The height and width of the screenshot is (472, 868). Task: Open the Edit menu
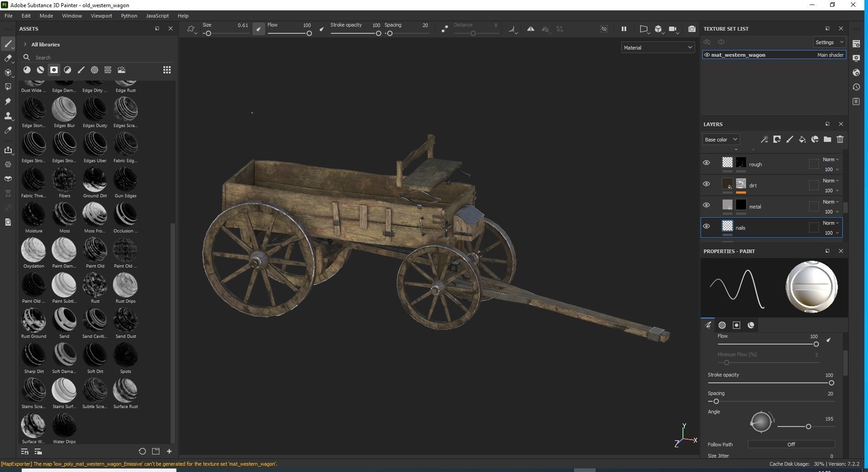(26, 16)
